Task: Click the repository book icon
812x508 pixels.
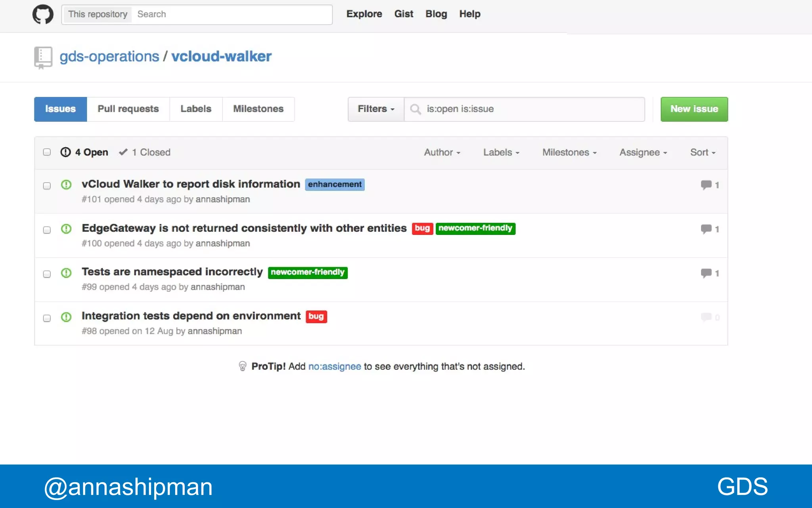Action: [43, 58]
